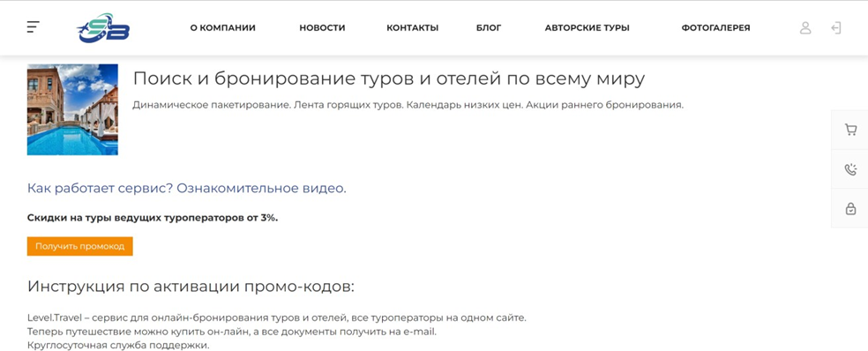Go to the НОВОСТИ page
868x351 pixels.
coord(322,27)
